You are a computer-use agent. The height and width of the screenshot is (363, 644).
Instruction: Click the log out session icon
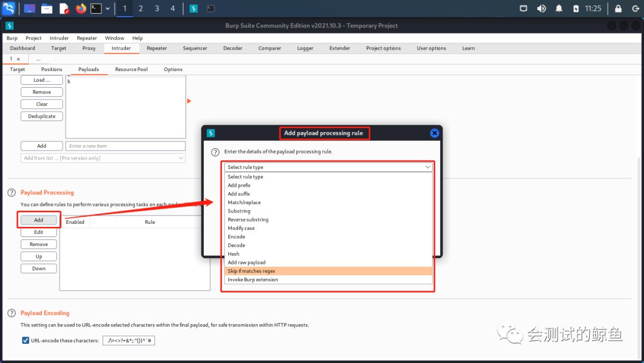(636, 8)
